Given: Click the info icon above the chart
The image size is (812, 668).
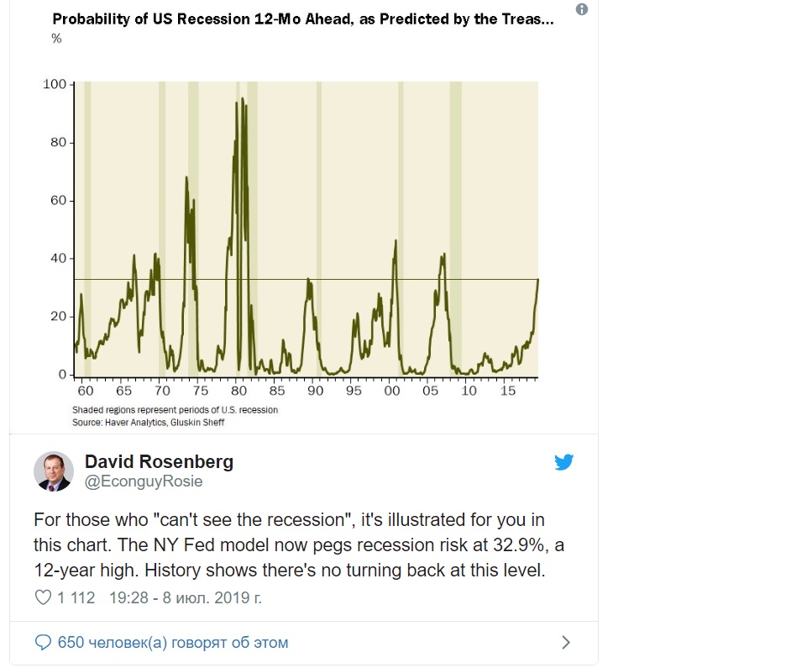Looking at the screenshot, I should click(582, 9).
